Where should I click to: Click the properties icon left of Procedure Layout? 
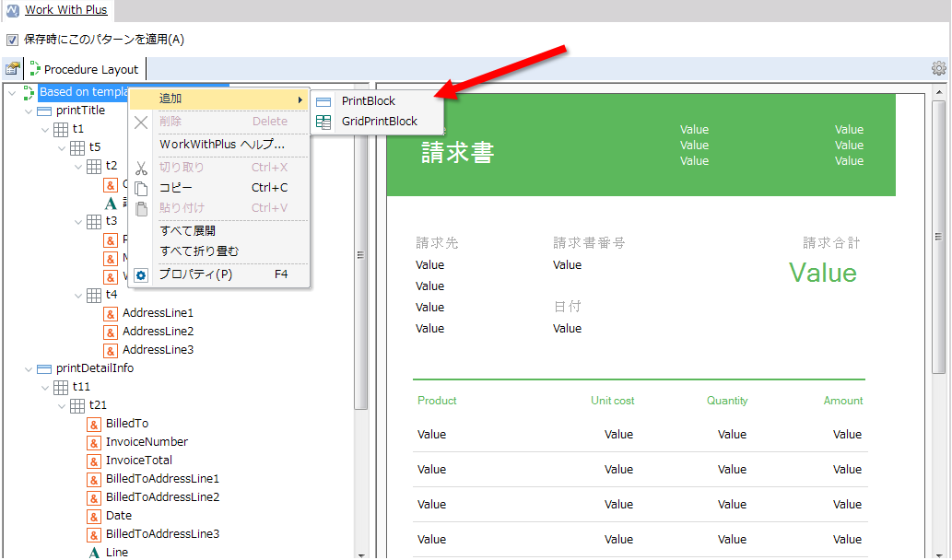[12, 69]
